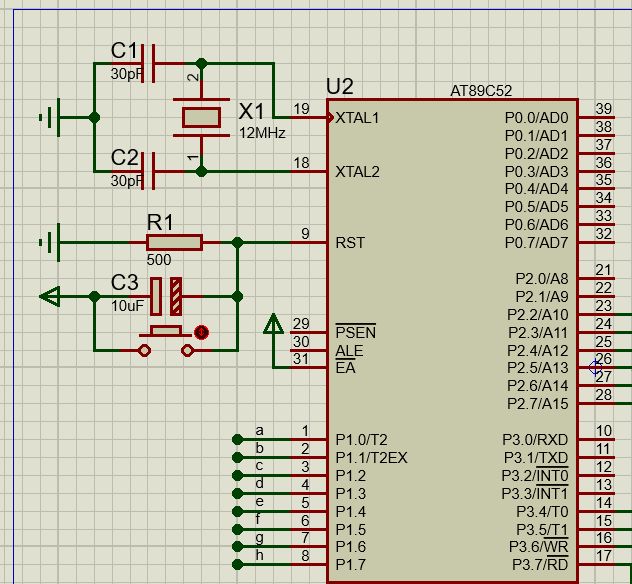Click the 30pF value under C1
Screen dimensions: 632x584
click(x=127, y=74)
